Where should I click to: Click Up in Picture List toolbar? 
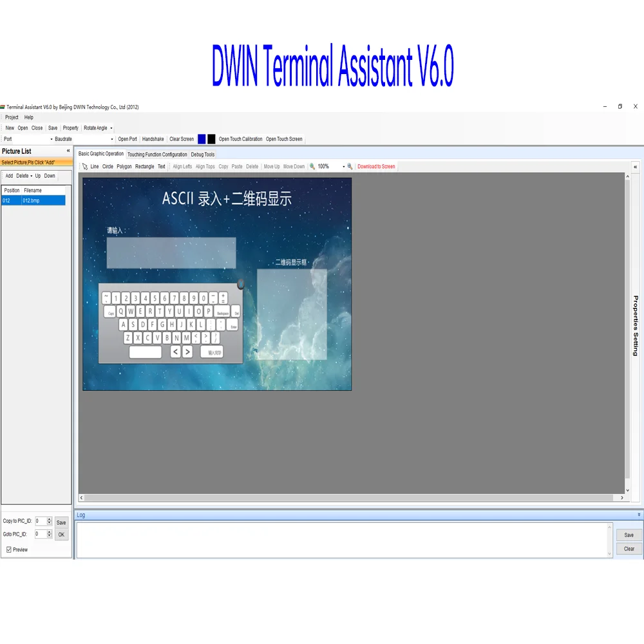[x=38, y=176]
